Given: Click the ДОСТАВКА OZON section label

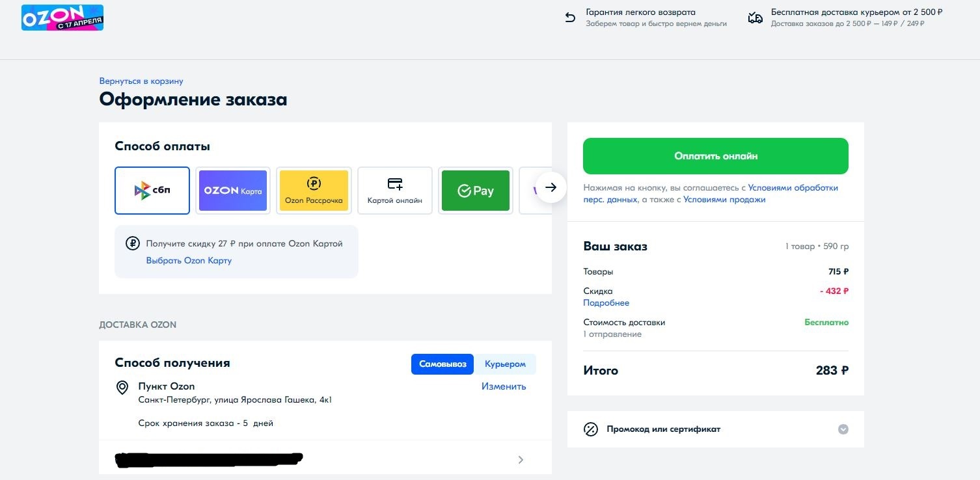Looking at the screenshot, I should 138,325.
